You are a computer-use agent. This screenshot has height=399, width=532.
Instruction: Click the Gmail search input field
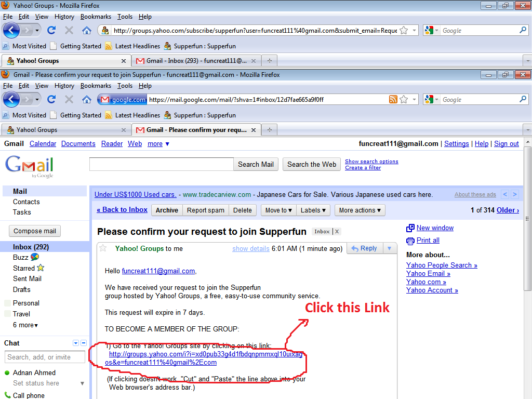[162, 164]
